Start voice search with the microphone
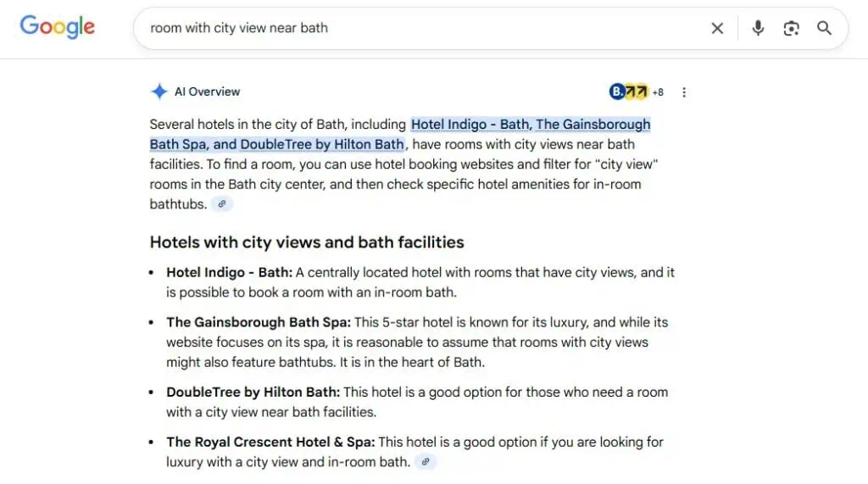This screenshot has width=868, height=484. tap(758, 28)
